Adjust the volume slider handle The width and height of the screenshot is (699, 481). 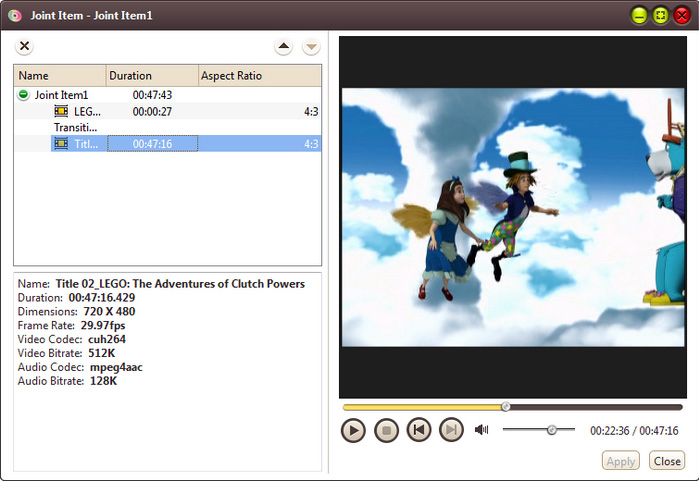coord(551,430)
